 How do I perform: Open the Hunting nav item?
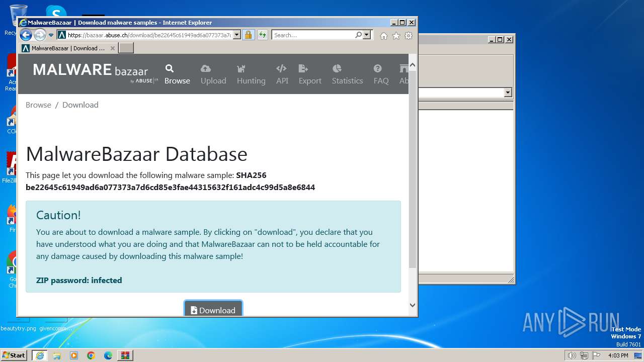tap(251, 74)
